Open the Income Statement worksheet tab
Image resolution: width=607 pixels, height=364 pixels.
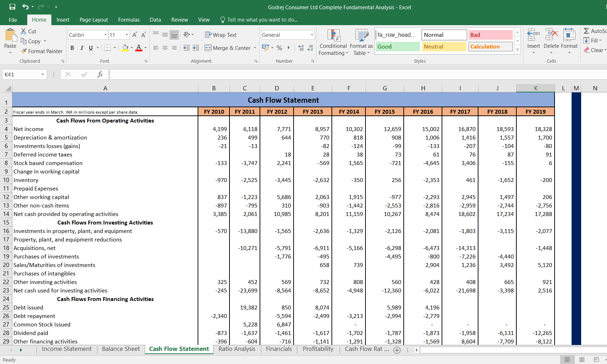click(67, 349)
